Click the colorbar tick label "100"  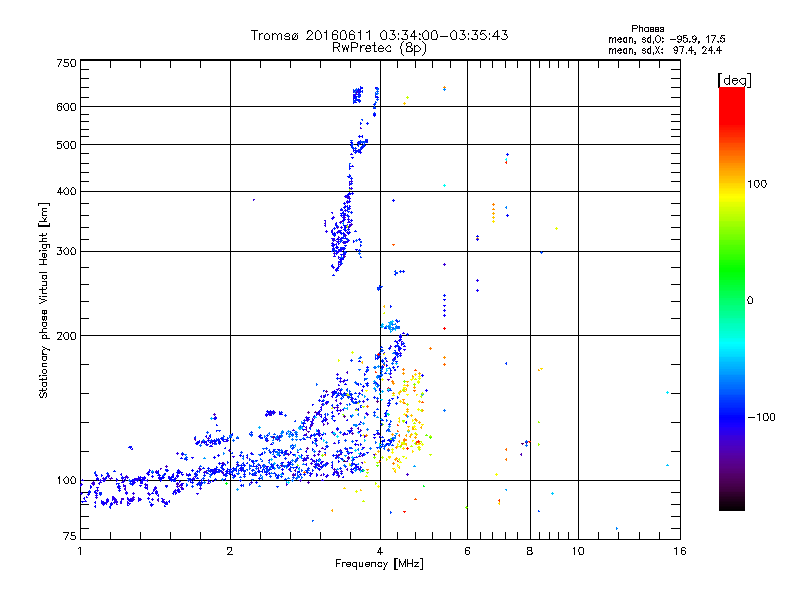[757, 184]
